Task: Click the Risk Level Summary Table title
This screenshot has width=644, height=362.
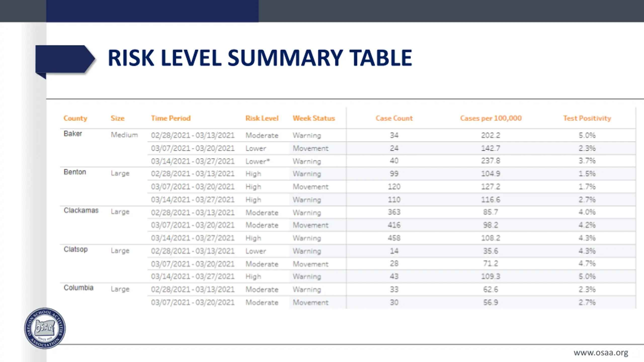Action: pyautogui.click(x=260, y=58)
